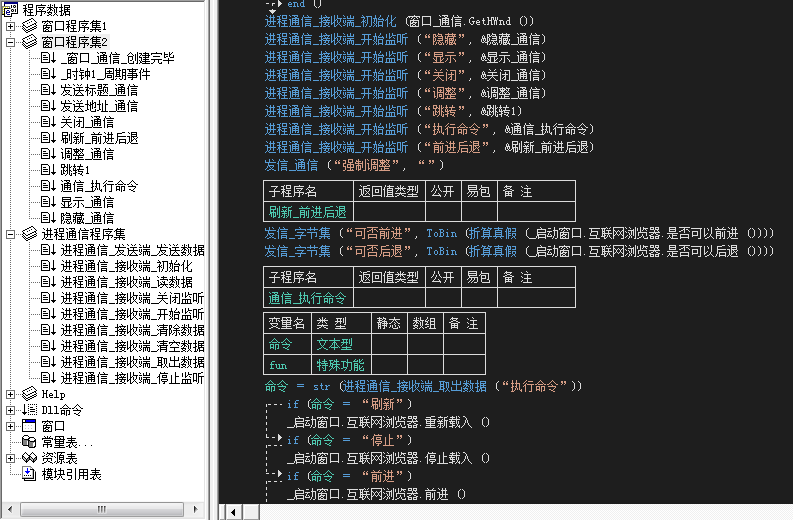Click 刷新_前进后退 subroutine name cell

[x=308, y=211]
